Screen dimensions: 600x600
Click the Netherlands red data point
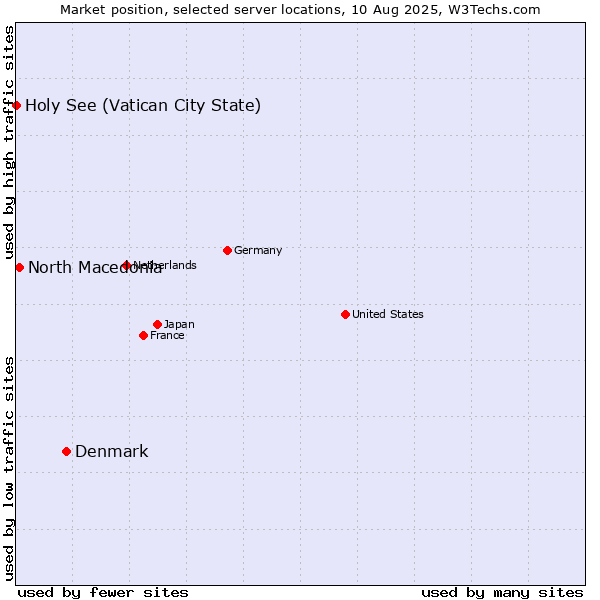[x=126, y=265]
